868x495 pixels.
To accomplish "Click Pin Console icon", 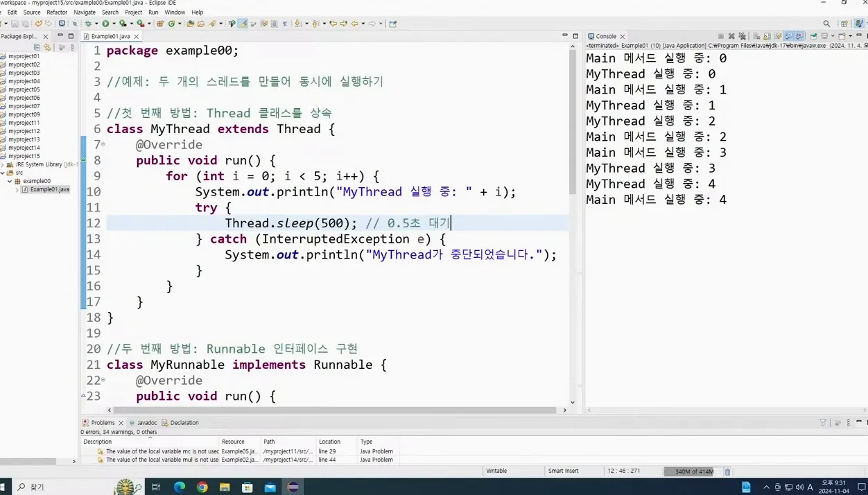I will [813, 36].
